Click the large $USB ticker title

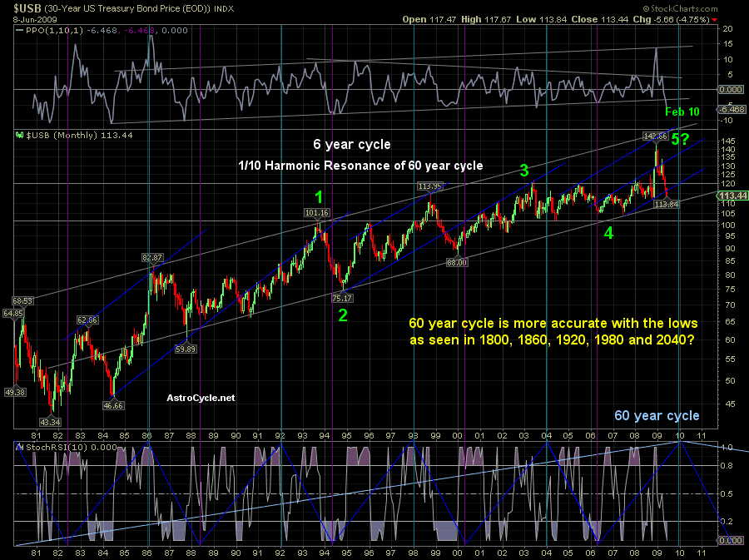point(27,8)
